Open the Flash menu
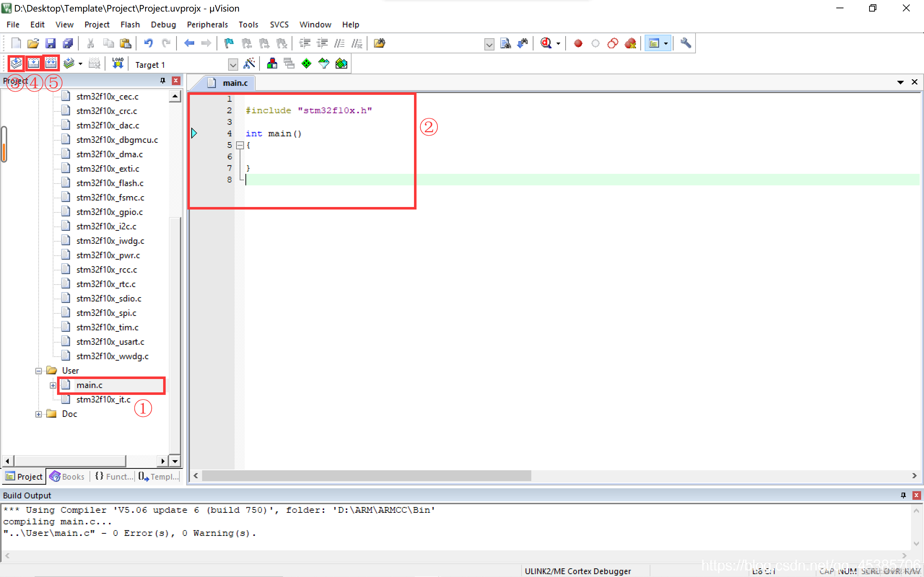 [130, 25]
